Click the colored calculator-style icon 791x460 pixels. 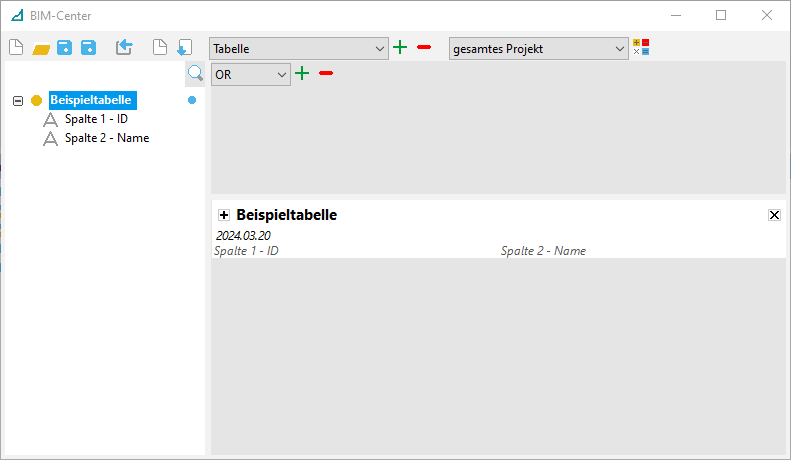641,47
